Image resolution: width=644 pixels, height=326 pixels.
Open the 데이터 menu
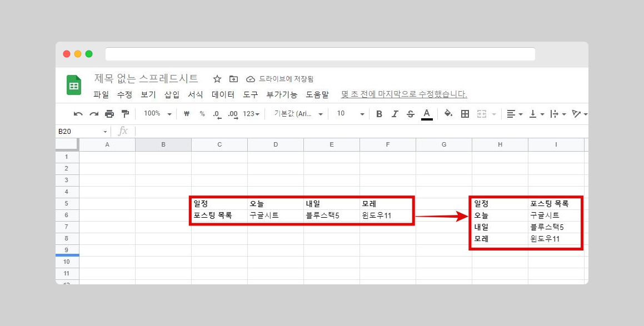223,94
